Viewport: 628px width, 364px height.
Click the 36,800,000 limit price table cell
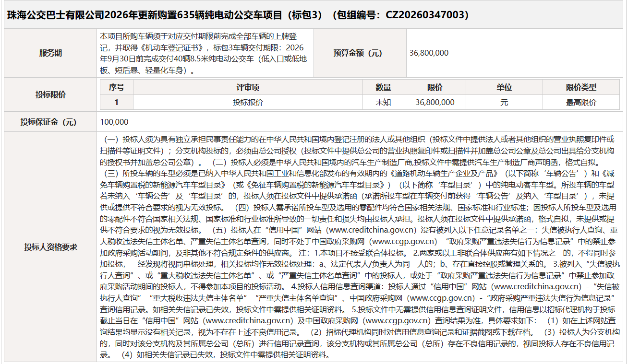pos(435,102)
